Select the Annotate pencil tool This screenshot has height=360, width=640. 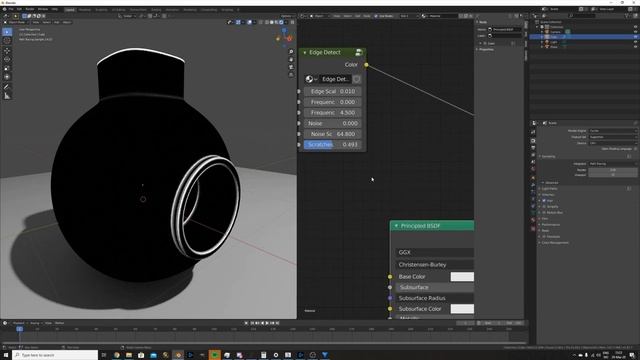7,87
